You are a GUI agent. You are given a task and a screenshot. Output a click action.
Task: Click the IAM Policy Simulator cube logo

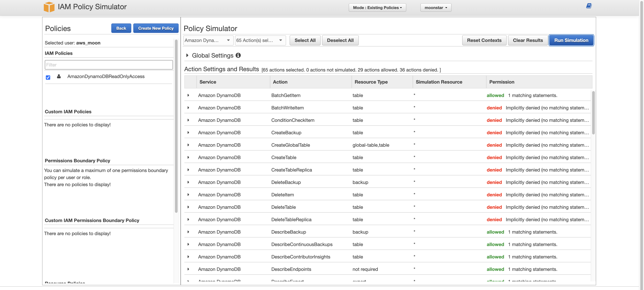(x=49, y=7)
